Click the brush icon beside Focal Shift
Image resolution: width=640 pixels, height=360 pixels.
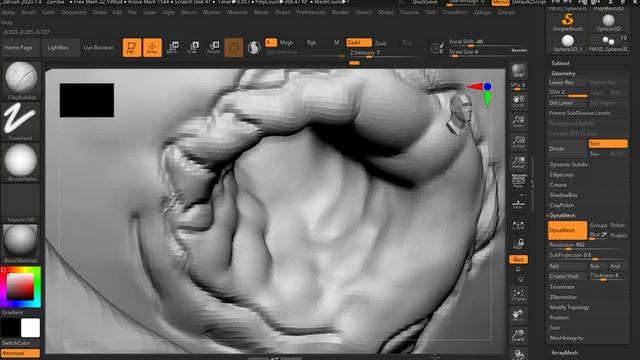tap(437, 48)
